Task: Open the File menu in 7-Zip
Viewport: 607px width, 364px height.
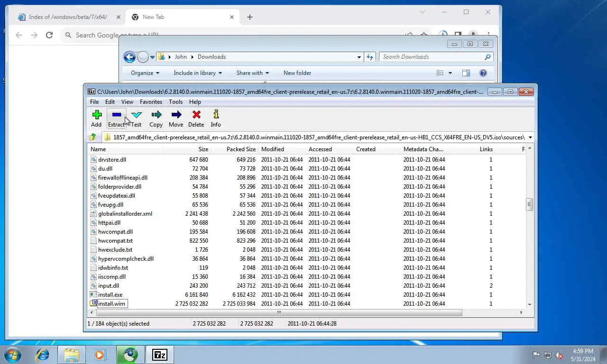Action: [94, 102]
